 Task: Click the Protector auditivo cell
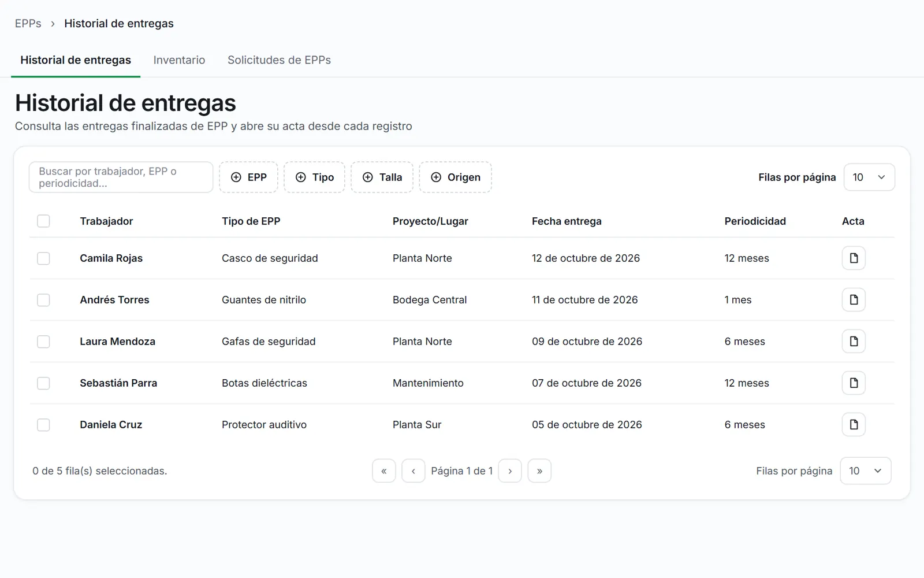(264, 424)
